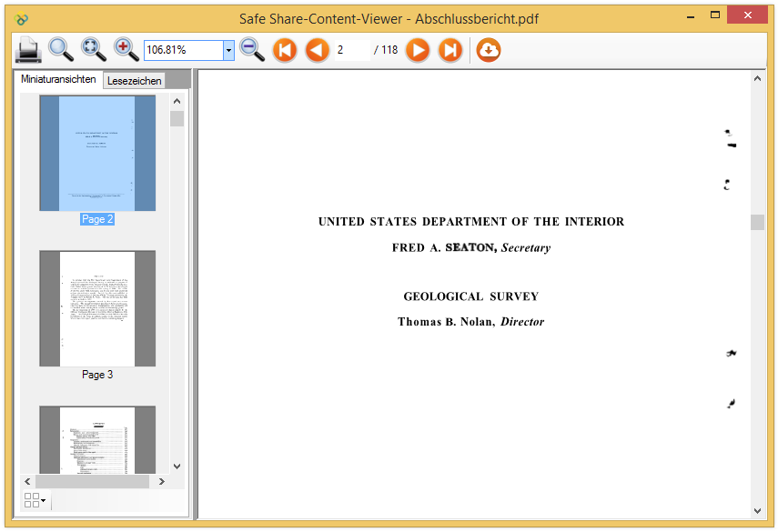The height and width of the screenshot is (532, 778).
Task: Click the thumbnail panel's left scroll arrow
Action: click(x=28, y=481)
